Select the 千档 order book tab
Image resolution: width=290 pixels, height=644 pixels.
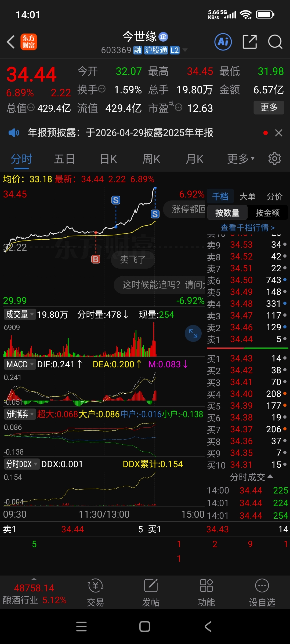coord(220,196)
